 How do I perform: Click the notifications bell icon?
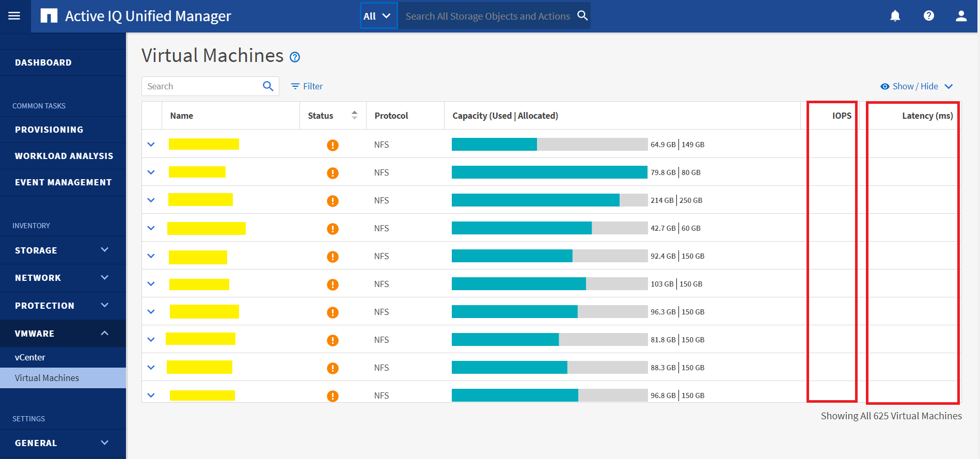tap(895, 16)
